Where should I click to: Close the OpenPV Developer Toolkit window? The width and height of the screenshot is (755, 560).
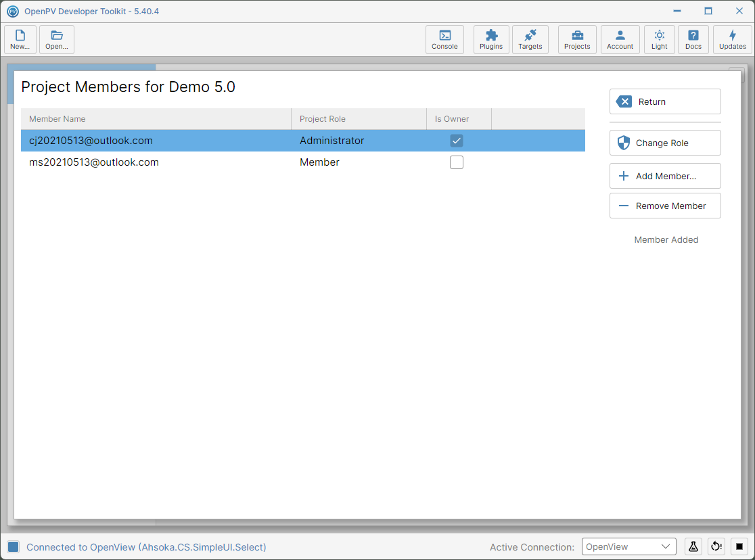pos(739,11)
